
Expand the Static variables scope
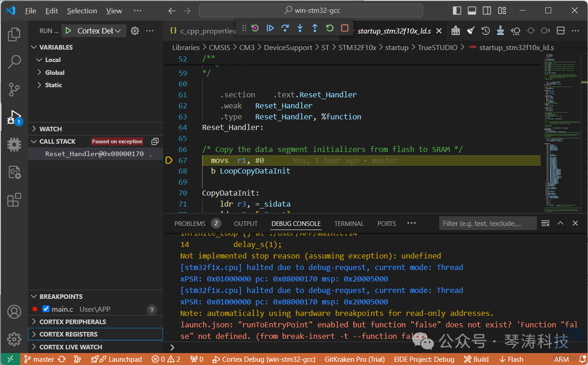point(96,85)
